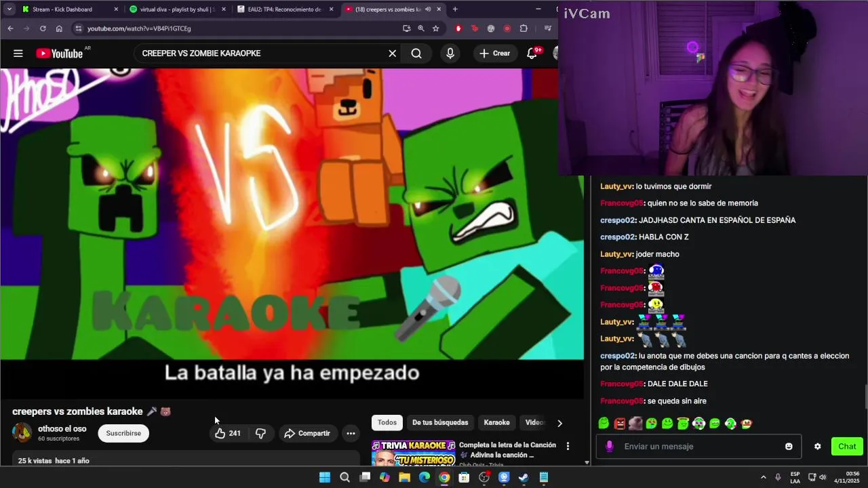Open the Completa la letra de la Canción video title

pyautogui.click(x=508, y=450)
